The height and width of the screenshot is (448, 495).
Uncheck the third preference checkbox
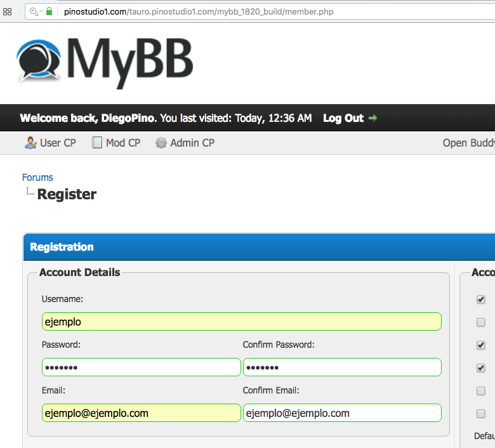(x=481, y=345)
